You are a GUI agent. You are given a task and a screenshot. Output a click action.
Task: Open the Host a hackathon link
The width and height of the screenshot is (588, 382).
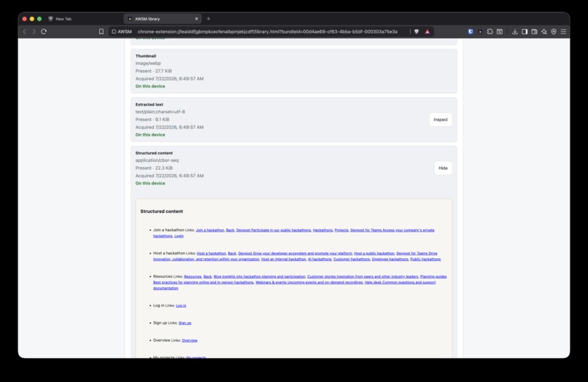pos(212,254)
